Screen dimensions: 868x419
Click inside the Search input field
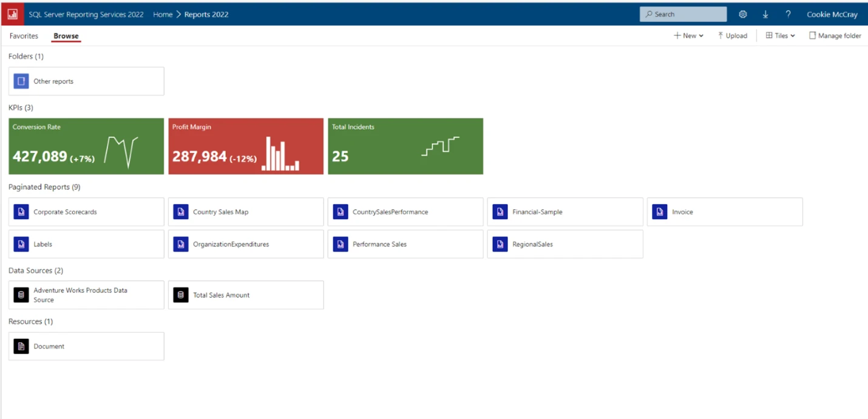(x=683, y=13)
